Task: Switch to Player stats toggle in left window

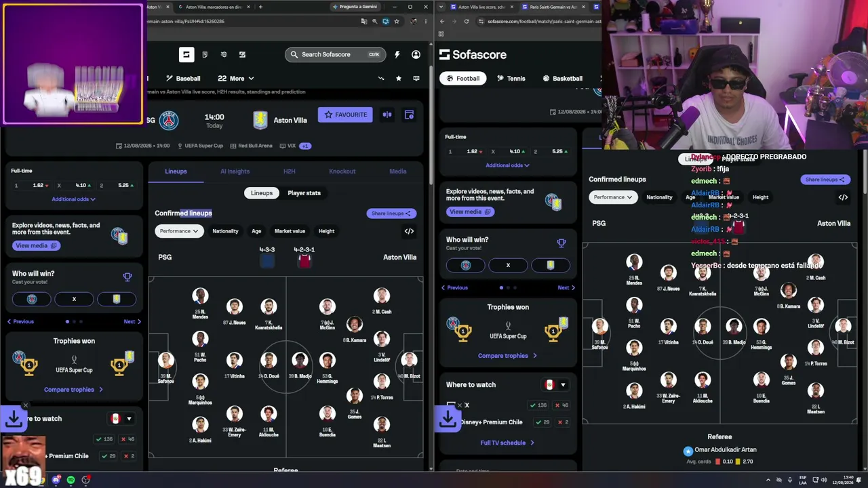Action: pyautogui.click(x=304, y=193)
